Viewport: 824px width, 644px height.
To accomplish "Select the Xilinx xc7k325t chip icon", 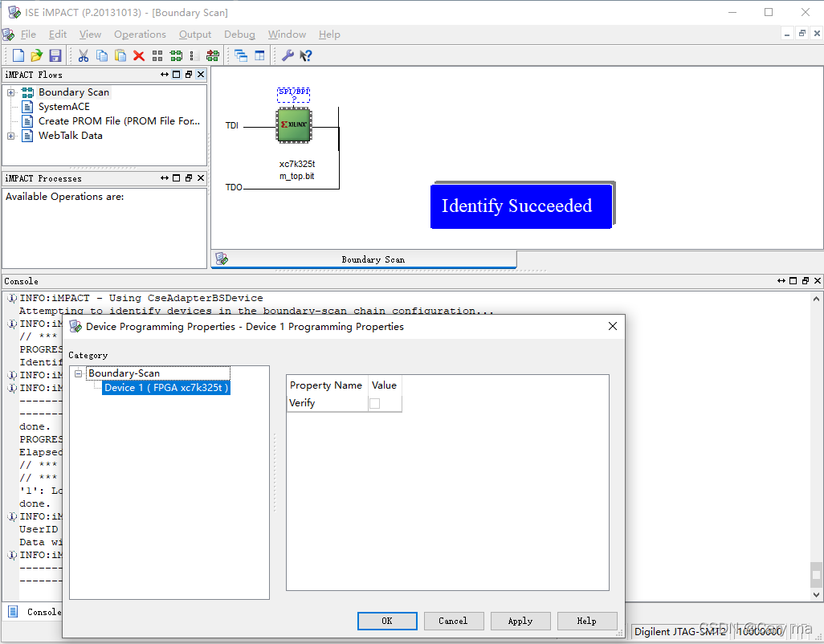I will (294, 125).
